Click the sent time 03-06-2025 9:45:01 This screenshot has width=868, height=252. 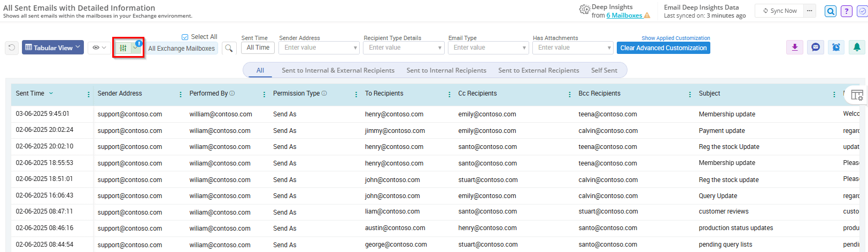click(x=42, y=114)
